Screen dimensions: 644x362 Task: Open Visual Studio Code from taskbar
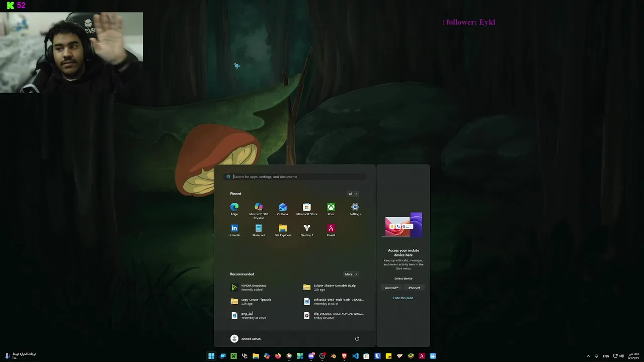(355, 356)
